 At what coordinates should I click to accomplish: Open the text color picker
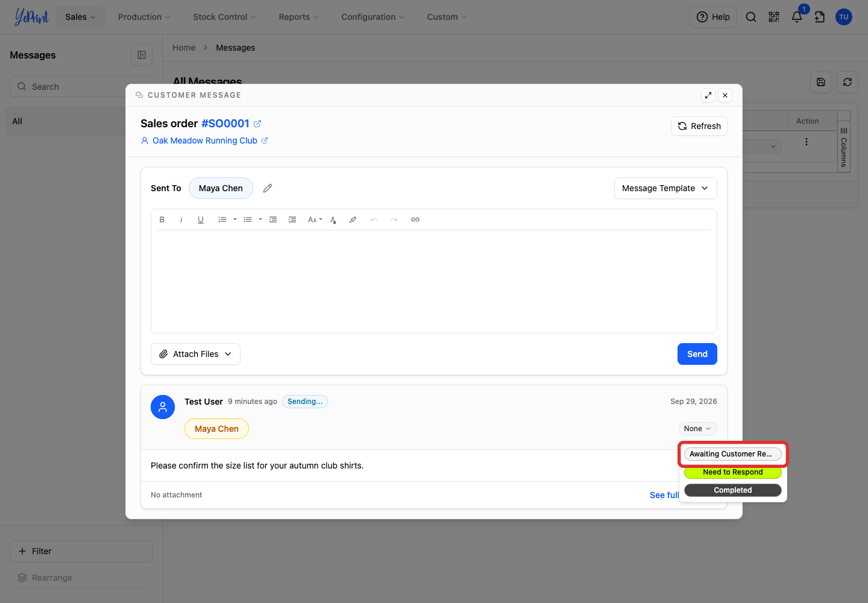[333, 219]
